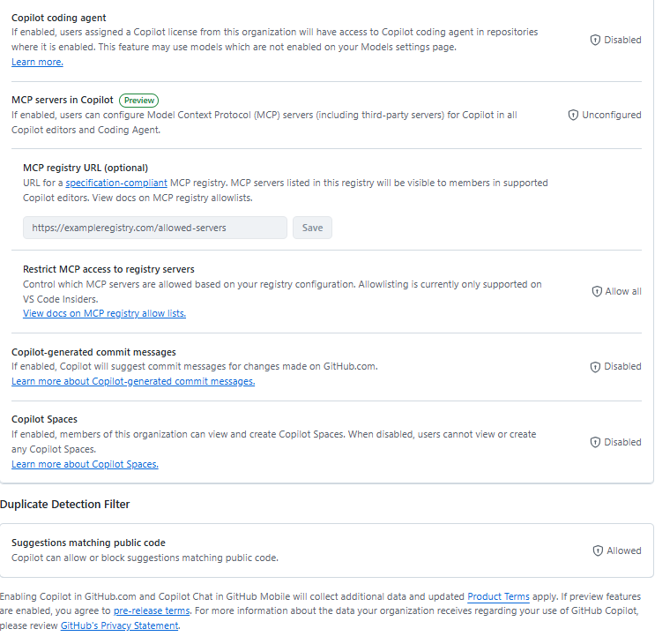Click shield icon for Copilot Spaces Disabled
The image size is (655, 644).
[595, 442]
